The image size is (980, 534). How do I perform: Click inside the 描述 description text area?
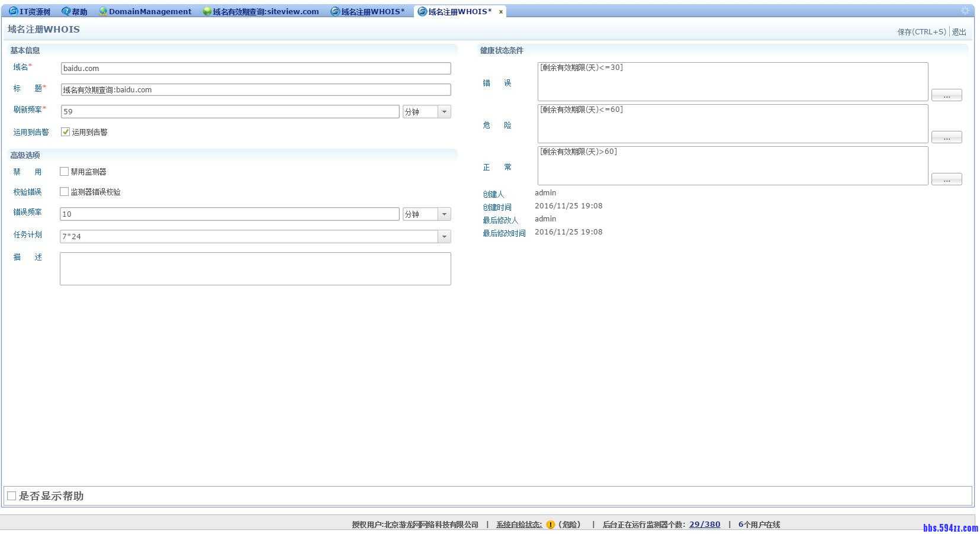pos(255,268)
